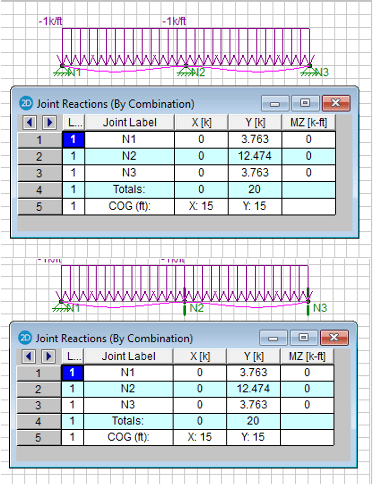Click COG (ft): cell in upper table

pos(129,206)
